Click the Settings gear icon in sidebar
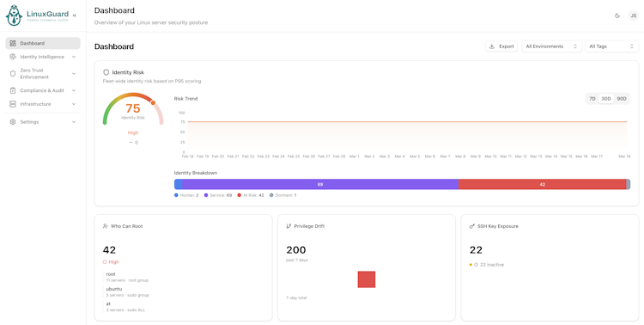Screen dimensions: 644x325 point(13,122)
